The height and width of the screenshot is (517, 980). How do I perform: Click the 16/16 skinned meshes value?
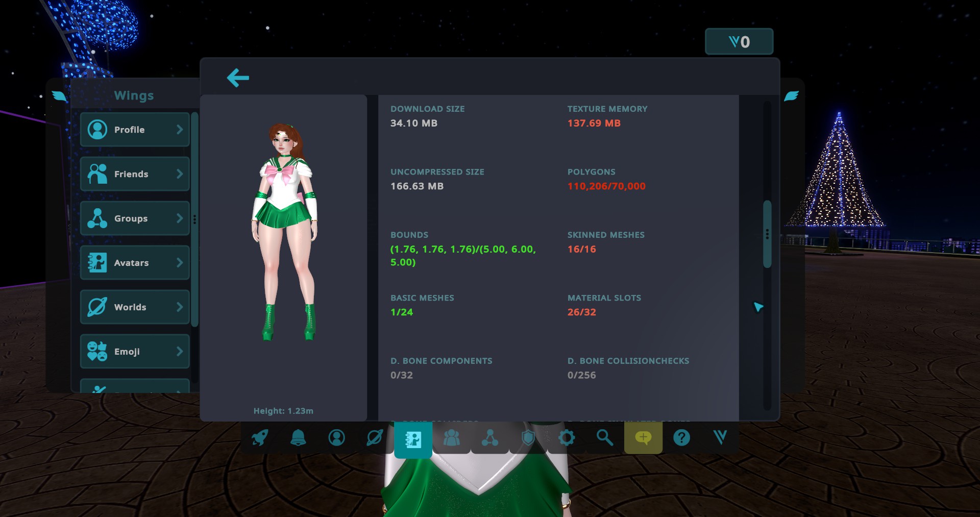[582, 249]
